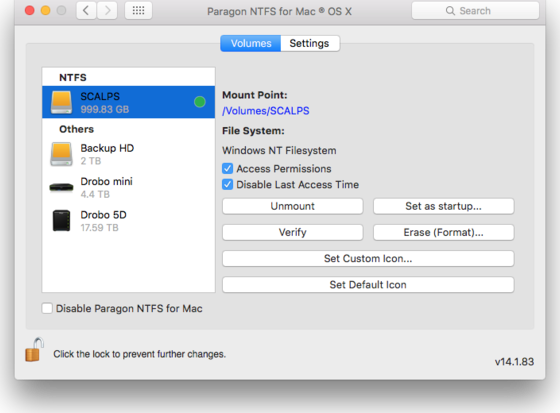Click the SCALPS orange drive icon

[61, 102]
